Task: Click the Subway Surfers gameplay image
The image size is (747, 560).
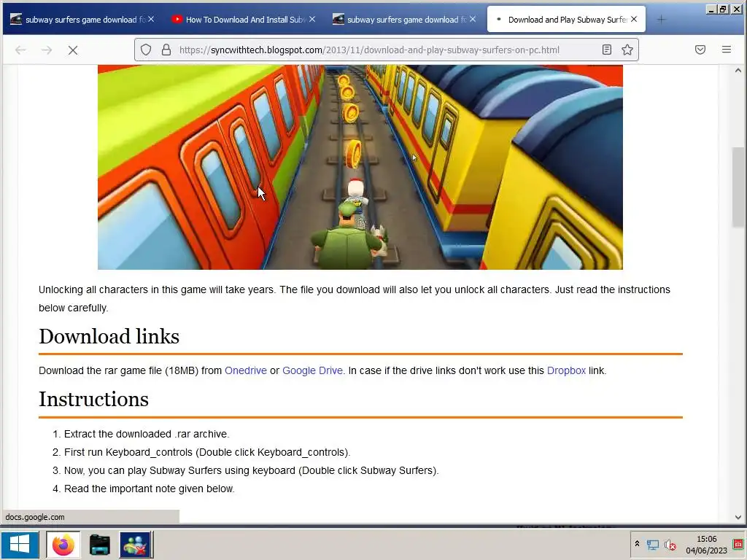Action: [x=360, y=167]
